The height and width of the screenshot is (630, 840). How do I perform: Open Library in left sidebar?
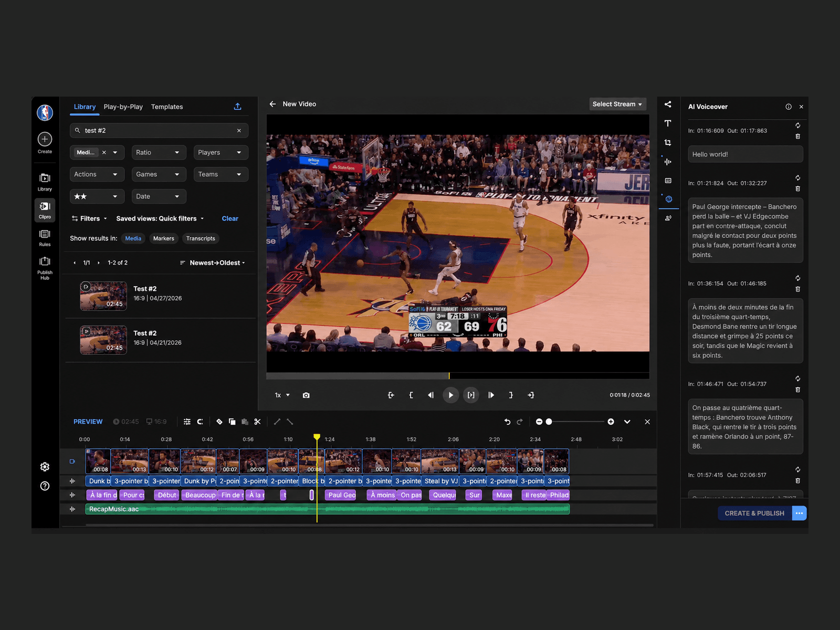coord(45,182)
